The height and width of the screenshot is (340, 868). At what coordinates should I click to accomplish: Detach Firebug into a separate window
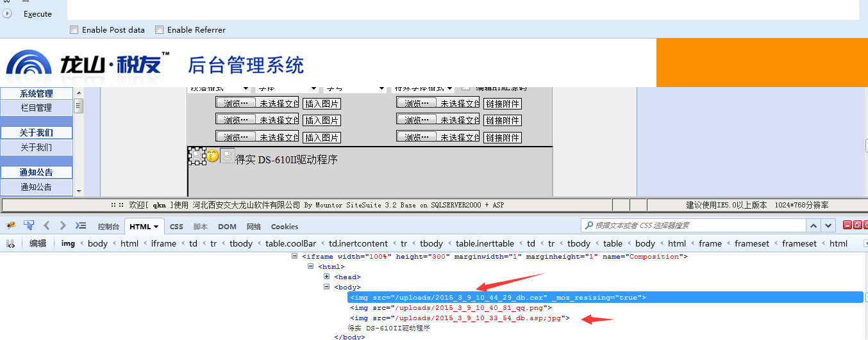858,225
